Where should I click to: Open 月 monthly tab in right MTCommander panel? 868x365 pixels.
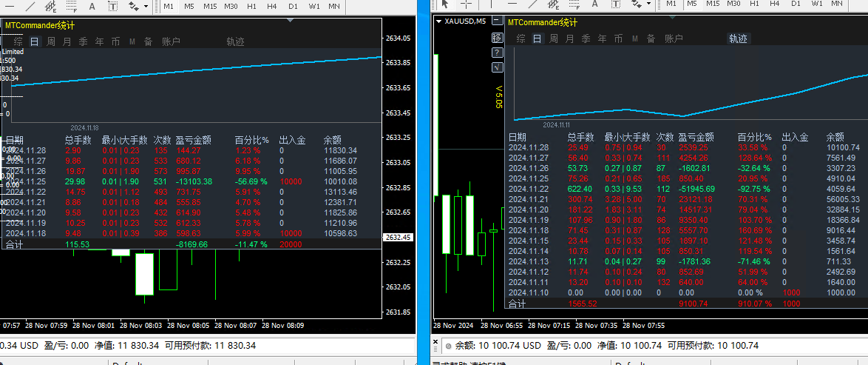569,38
